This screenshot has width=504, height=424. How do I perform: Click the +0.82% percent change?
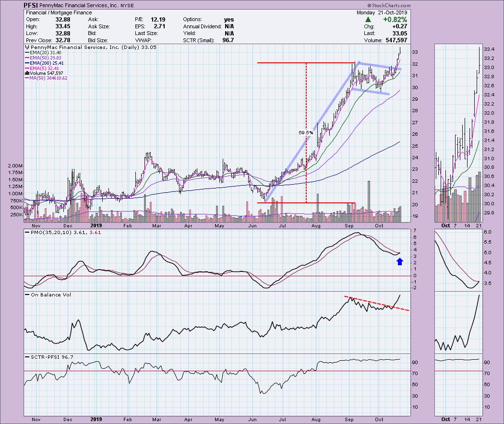click(395, 20)
